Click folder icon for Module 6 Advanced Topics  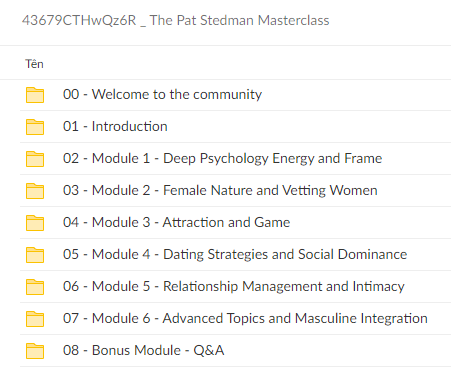click(x=35, y=319)
